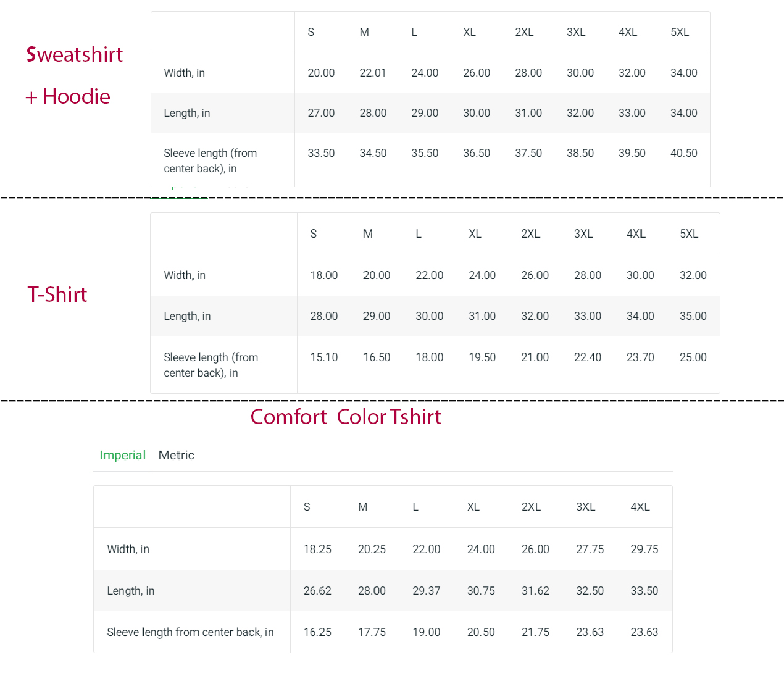The image size is (784, 697).
Task: Click the T-Shirt section label
Action: click(57, 295)
